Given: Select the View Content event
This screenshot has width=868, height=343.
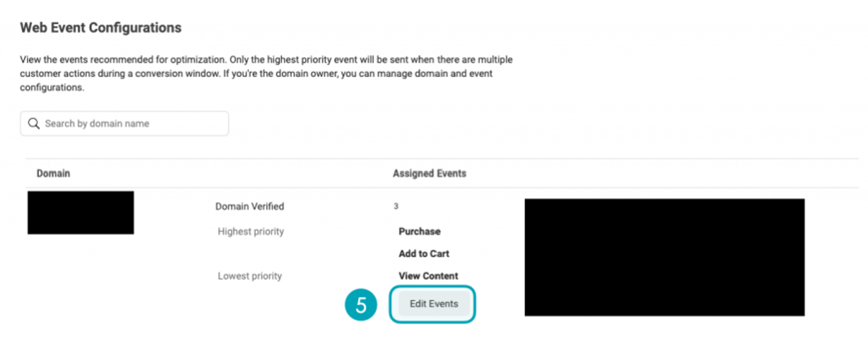Looking at the screenshot, I should click(x=428, y=276).
